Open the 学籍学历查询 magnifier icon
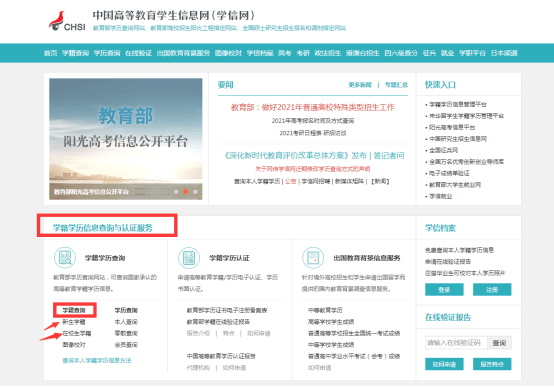554x387 pixels. pos(65,257)
